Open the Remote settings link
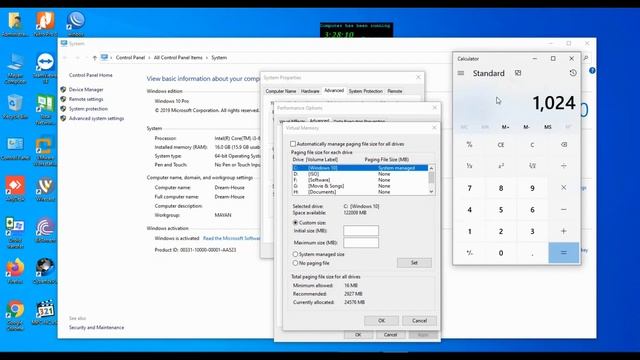Viewport: 640px width, 360px height. (x=86, y=99)
